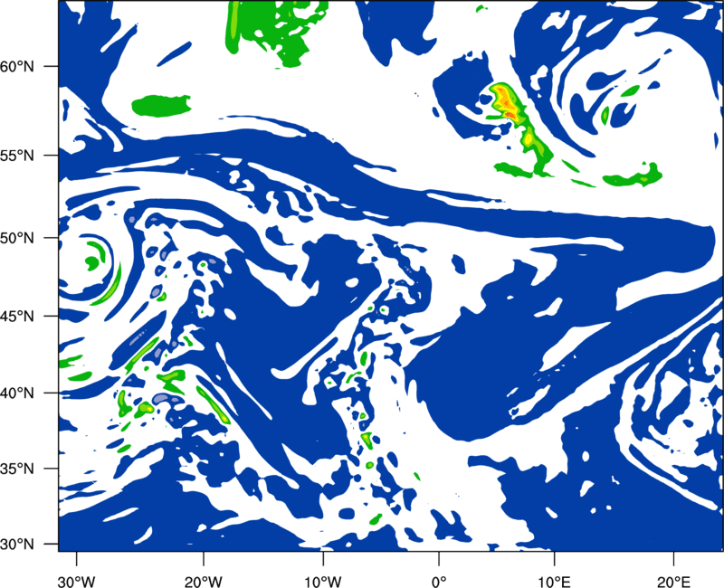Click the 45°N latitude axis label
724x588 pixels.
[x=17, y=316]
